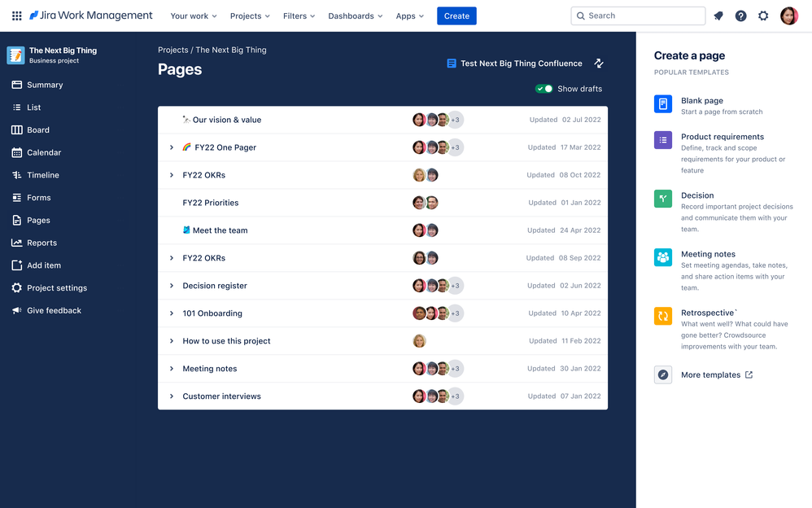Select the Retrospective template icon

663,316
